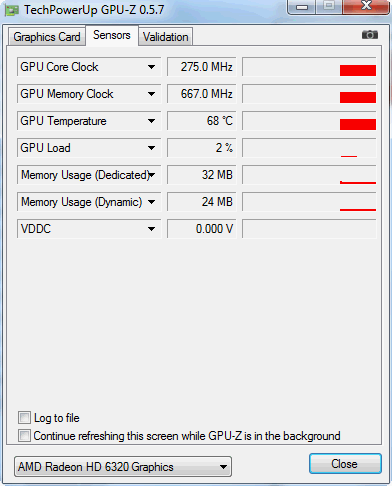Minimize the GPU-Z window
This screenshot has width=392, height=486.
click(302, 7)
